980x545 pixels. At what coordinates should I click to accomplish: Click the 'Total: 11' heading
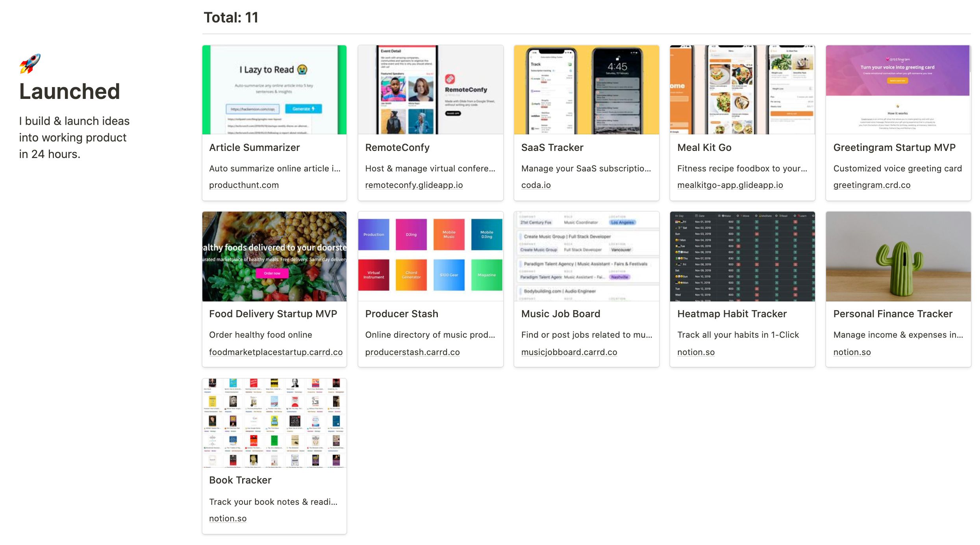[231, 17]
